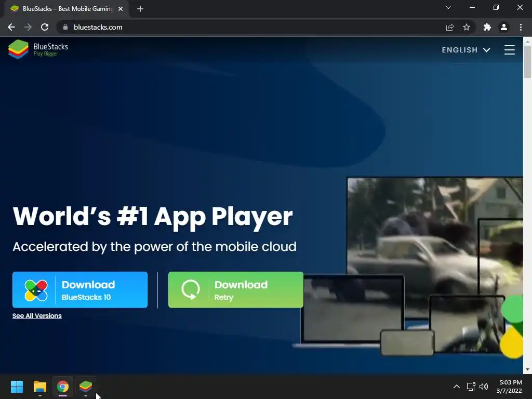532x399 pixels.
Task: Open the See All Versions link
Action: coord(37,315)
